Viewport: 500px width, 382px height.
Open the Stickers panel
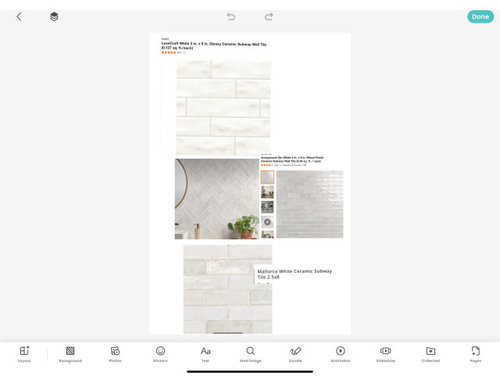click(160, 354)
